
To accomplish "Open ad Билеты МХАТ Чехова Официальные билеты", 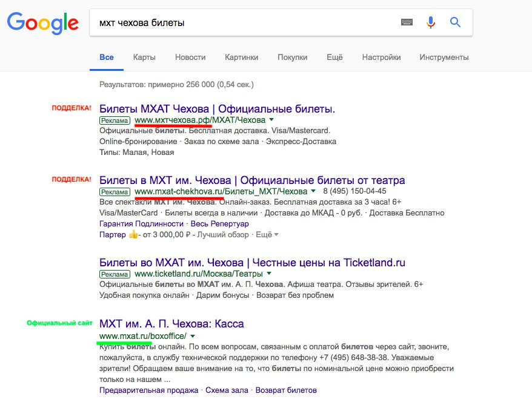I will click(x=217, y=109).
